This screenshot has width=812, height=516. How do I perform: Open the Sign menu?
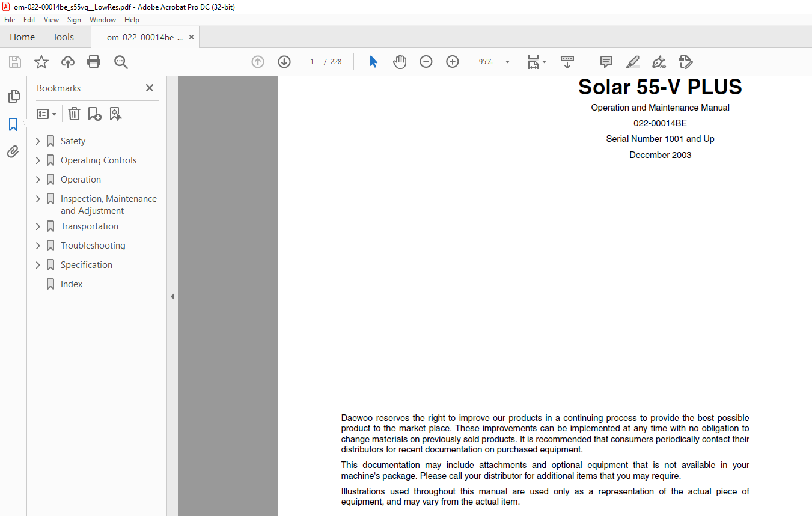click(x=74, y=20)
